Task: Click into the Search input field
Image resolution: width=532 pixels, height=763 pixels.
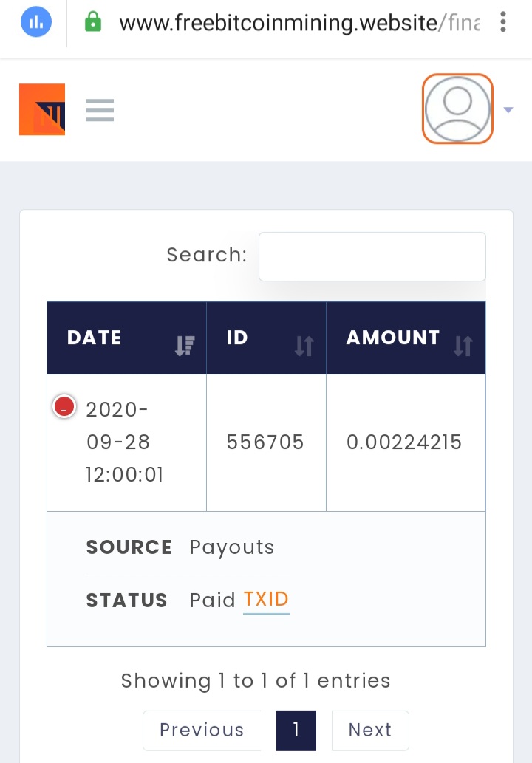Action: 372,256
